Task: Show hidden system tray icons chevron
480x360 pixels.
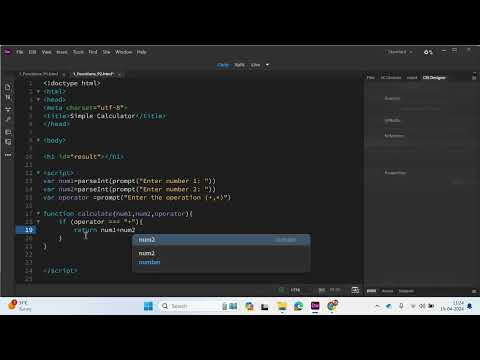Action: pos(377,306)
